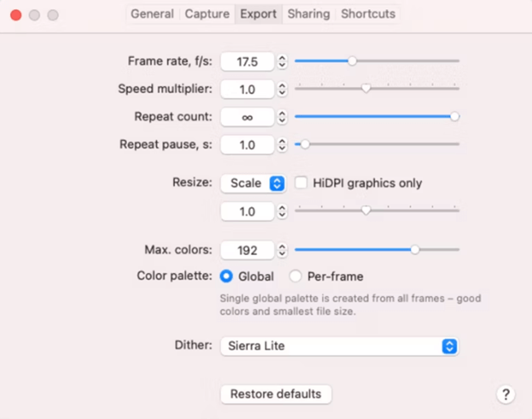Click the Max. colors stepper arrows

pyautogui.click(x=282, y=250)
